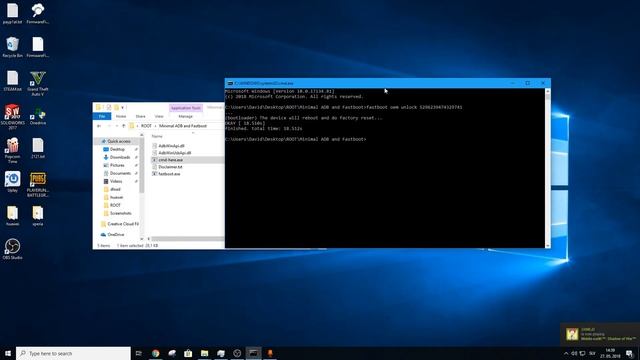Open Task View on the taskbar
The width and height of the screenshot is (640, 360).
[138, 353]
